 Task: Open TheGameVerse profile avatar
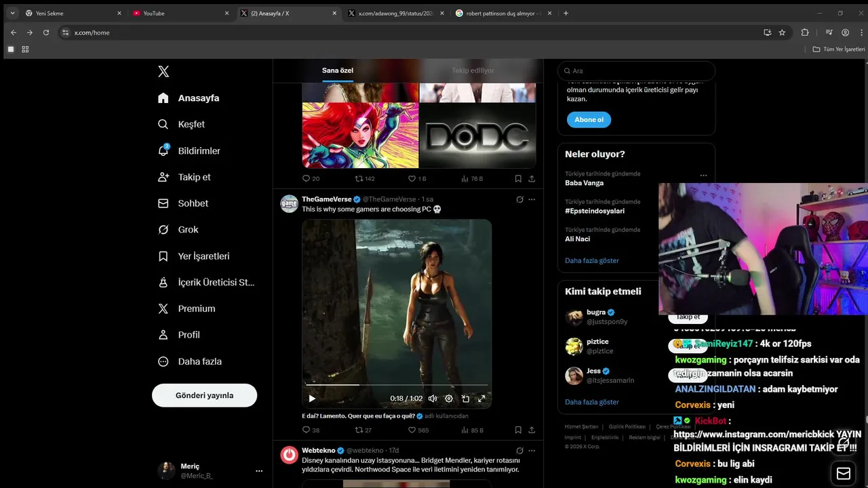tap(290, 204)
